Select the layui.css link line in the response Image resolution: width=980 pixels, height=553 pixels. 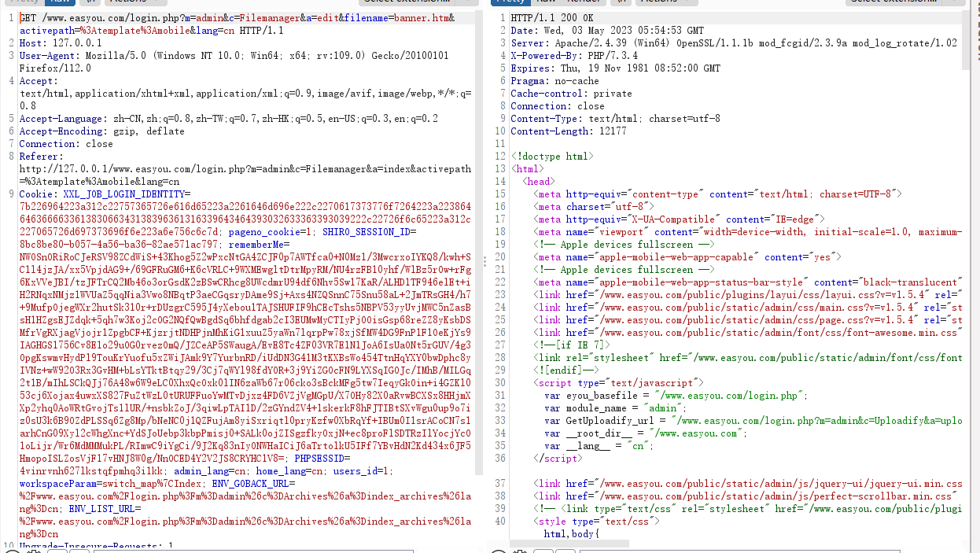[748, 294]
